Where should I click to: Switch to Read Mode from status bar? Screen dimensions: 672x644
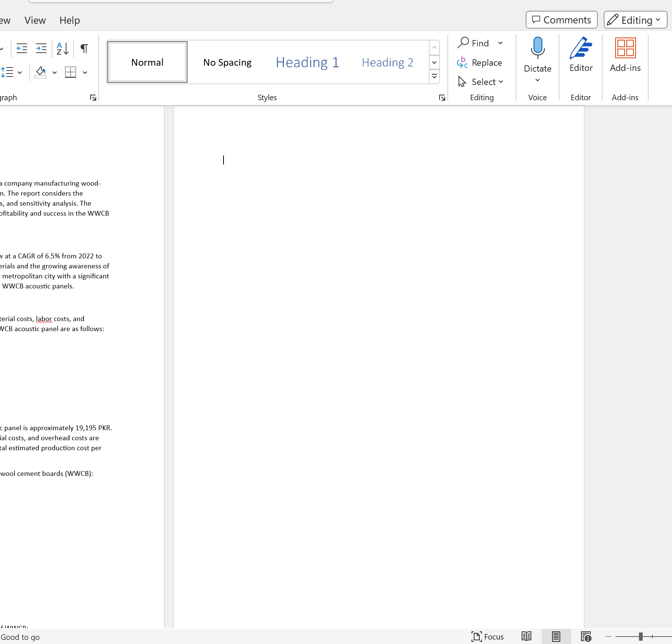click(526, 637)
